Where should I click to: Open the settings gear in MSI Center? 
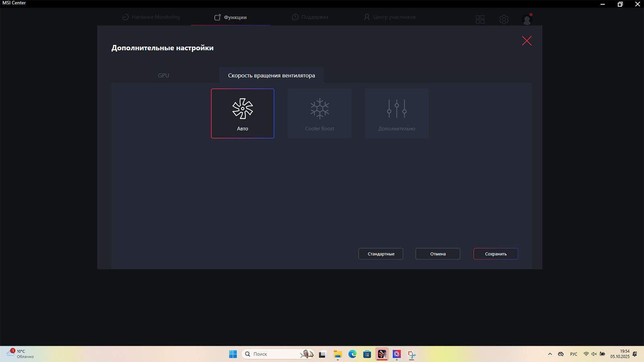[x=504, y=19]
